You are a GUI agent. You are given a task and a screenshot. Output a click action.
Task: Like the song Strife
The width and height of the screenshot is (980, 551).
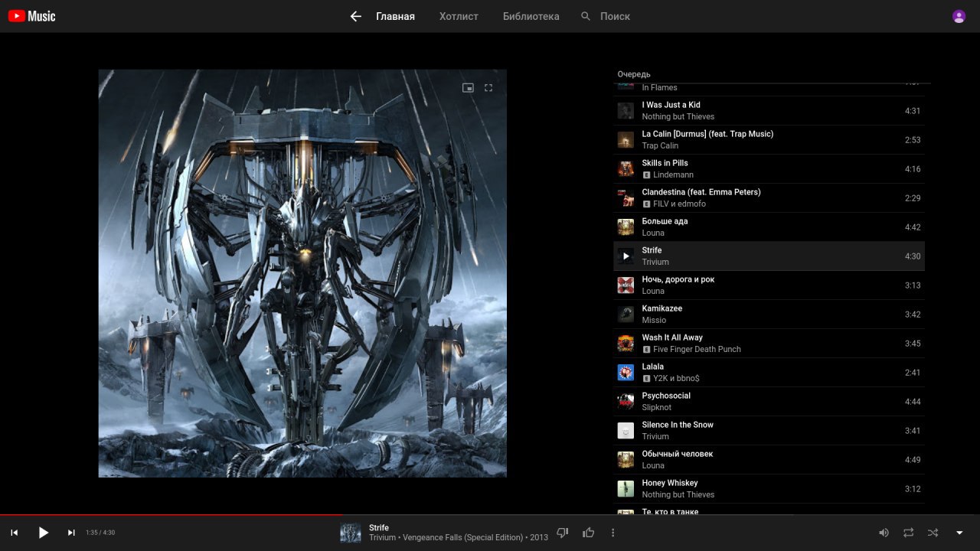(589, 533)
